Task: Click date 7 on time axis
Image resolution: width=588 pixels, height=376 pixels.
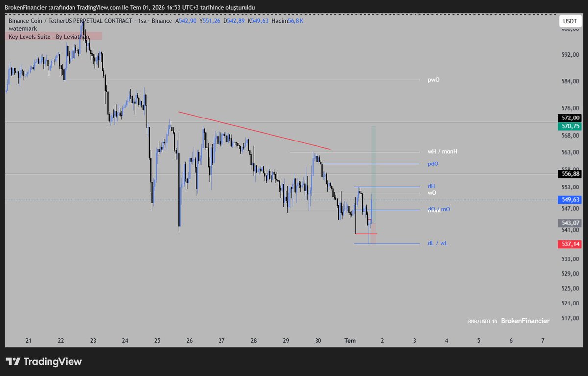Action: coord(543,340)
